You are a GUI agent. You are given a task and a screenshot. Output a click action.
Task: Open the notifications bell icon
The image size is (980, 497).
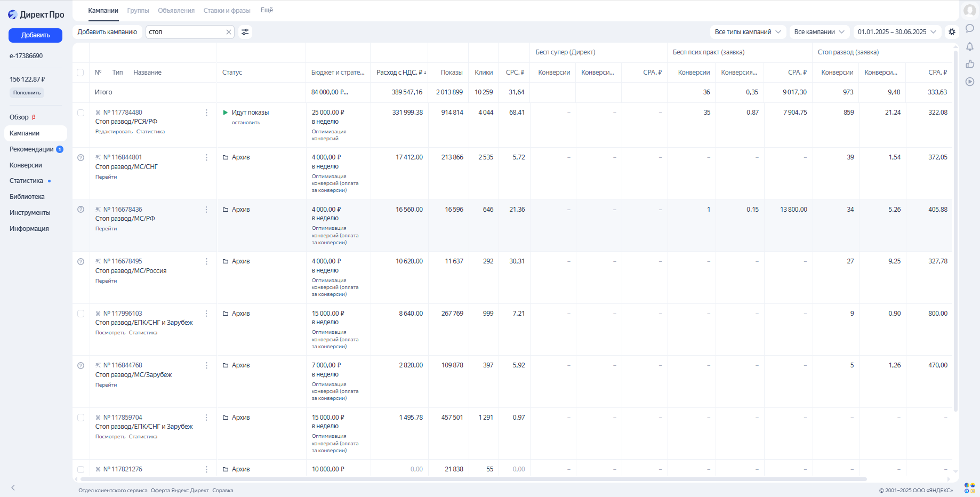pyautogui.click(x=970, y=46)
